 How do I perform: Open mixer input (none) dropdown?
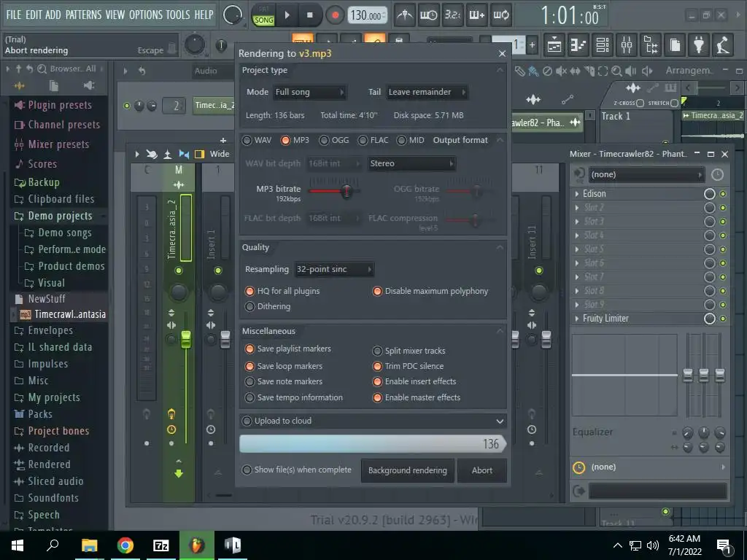click(x=646, y=175)
